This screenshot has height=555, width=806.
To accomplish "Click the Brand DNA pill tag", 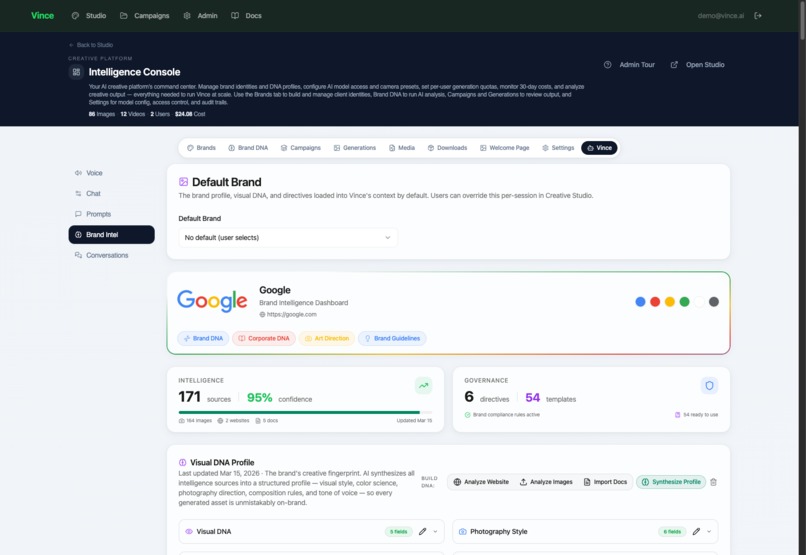I will [x=204, y=338].
